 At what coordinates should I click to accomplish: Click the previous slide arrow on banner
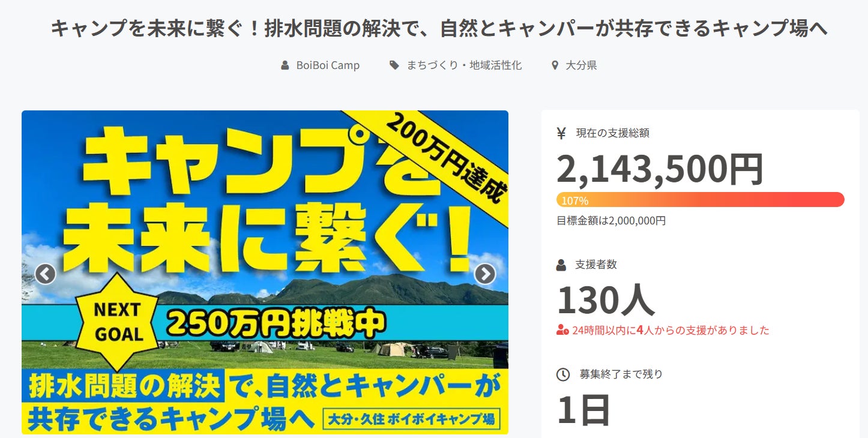tap(45, 274)
